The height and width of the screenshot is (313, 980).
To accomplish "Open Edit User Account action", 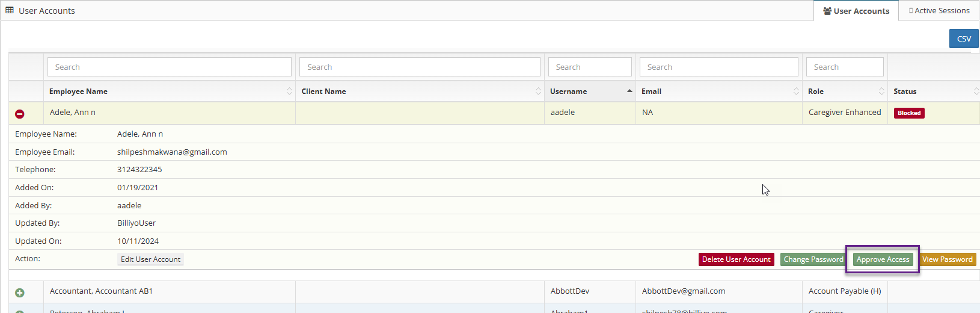I will [150, 259].
